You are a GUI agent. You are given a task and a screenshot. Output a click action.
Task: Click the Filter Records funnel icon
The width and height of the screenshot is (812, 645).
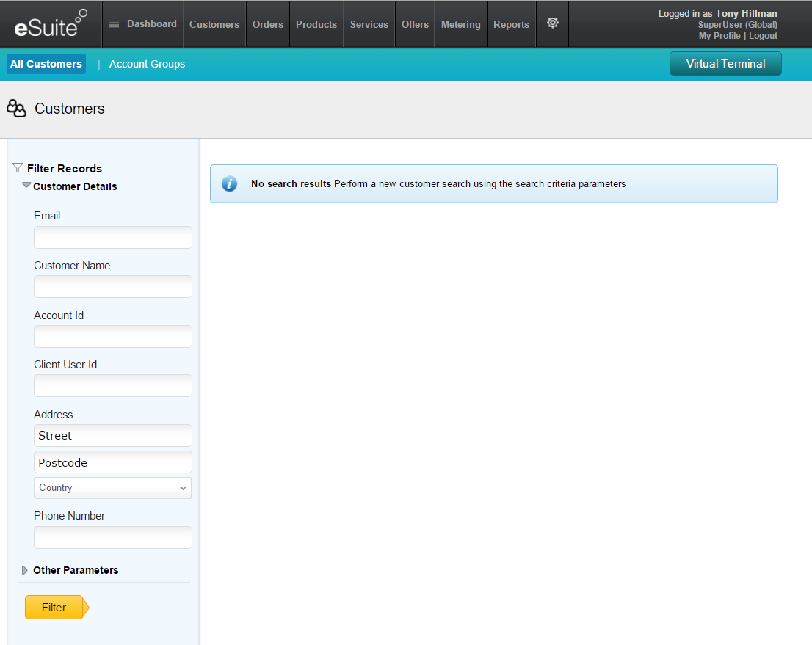pyautogui.click(x=18, y=168)
